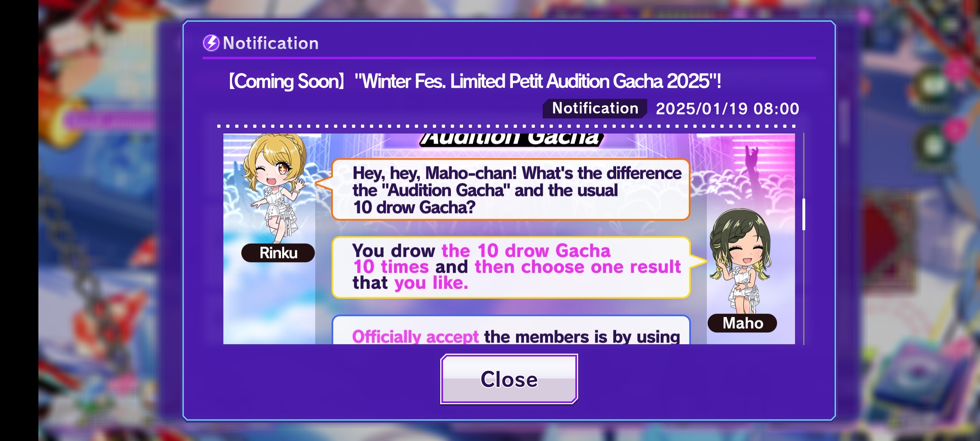Click the lightning bolt Notification icon
The width and height of the screenshot is (980, 441).
pos(211,43)
